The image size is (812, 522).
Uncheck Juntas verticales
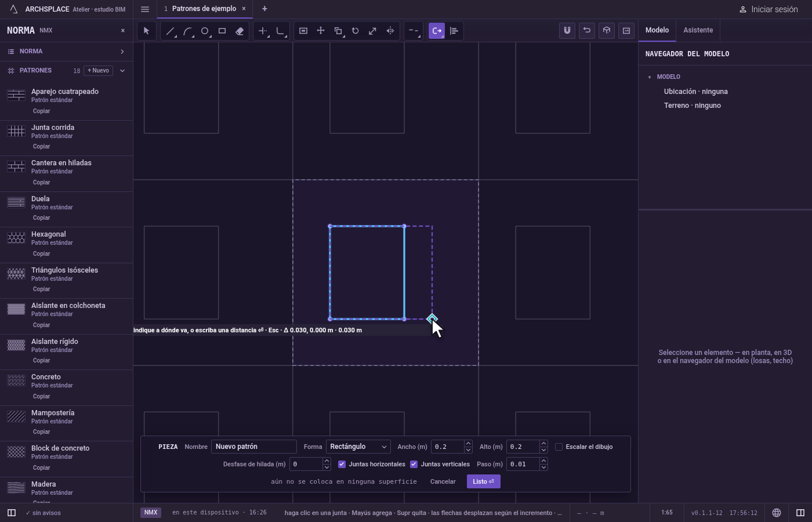tap(414, 464)
